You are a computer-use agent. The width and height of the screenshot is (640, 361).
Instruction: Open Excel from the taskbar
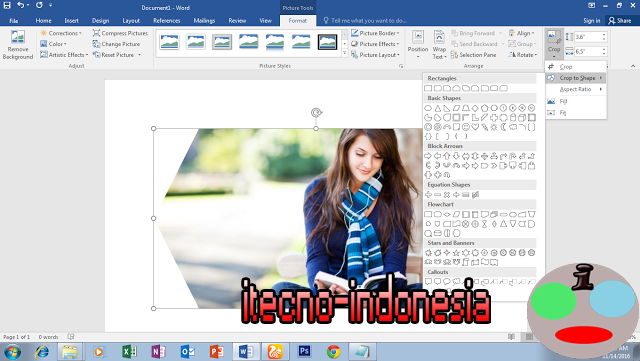[x=129, y=352]
